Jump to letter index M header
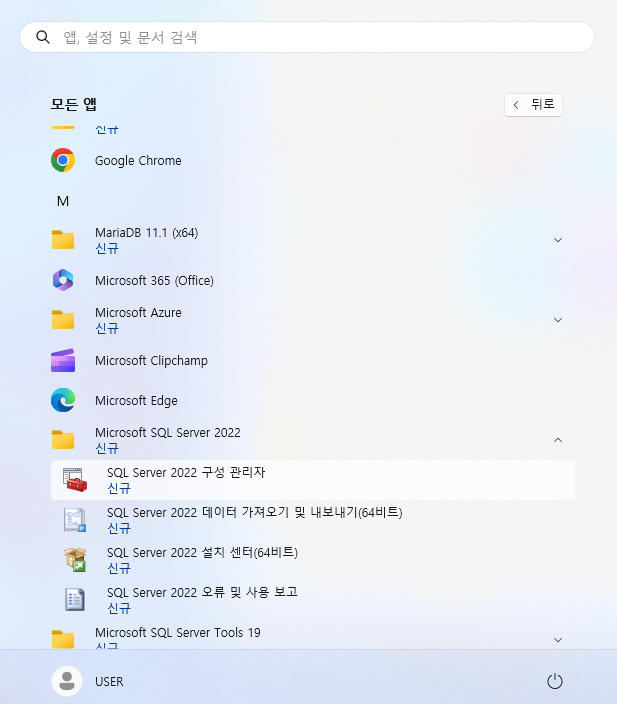 [63, 201]
